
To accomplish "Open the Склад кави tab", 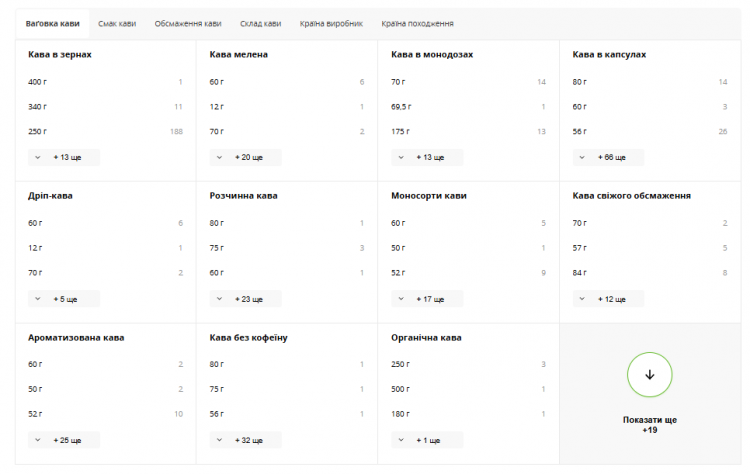I will 261,23.
